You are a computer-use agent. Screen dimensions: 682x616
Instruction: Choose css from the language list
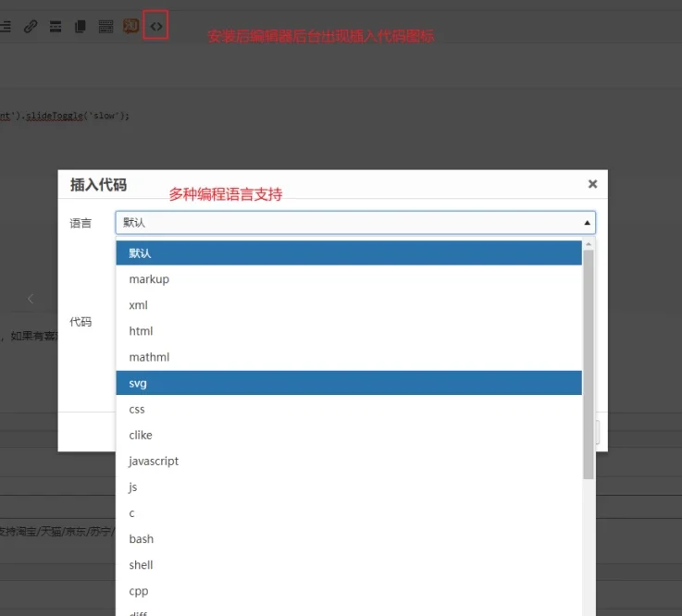pyautogui.click(x=349, y=409)
